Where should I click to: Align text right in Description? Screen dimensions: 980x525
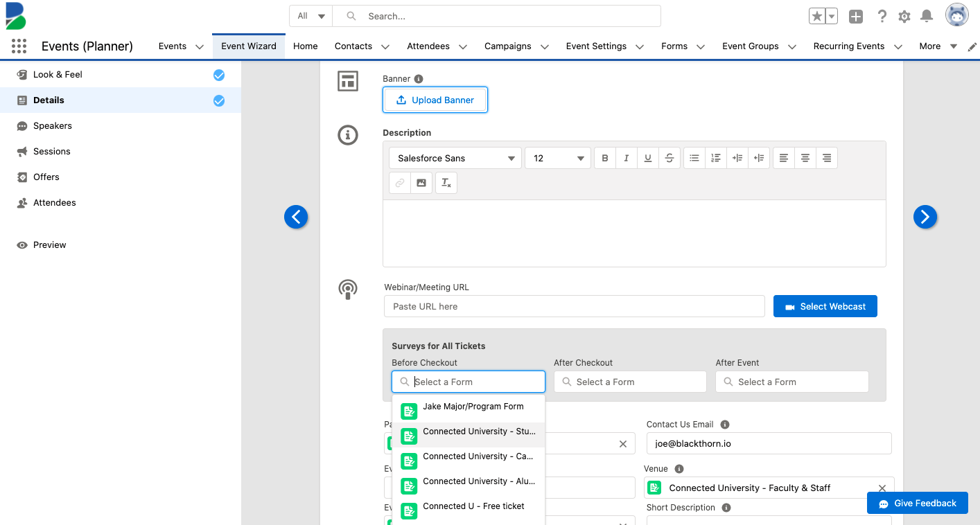(x=827, y=158)
